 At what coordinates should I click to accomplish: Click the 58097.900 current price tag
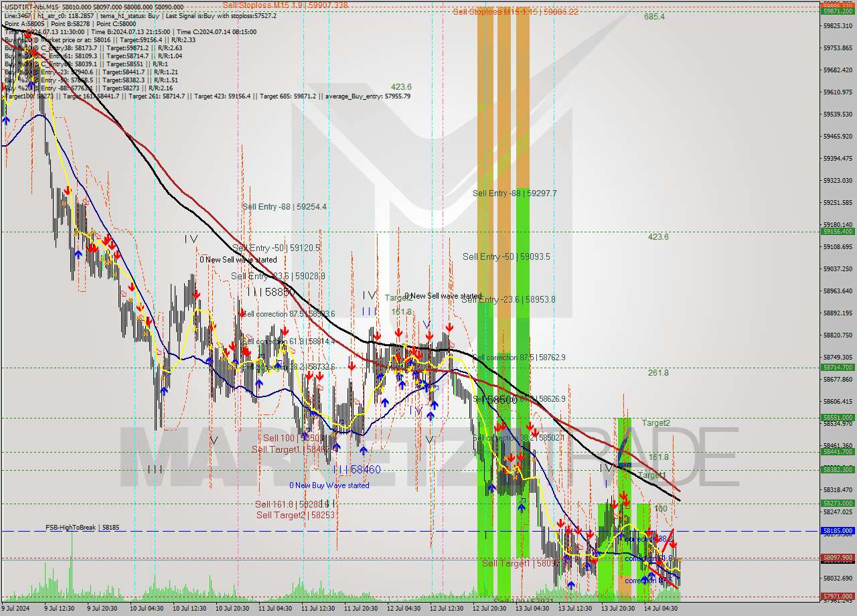point(838,557)
